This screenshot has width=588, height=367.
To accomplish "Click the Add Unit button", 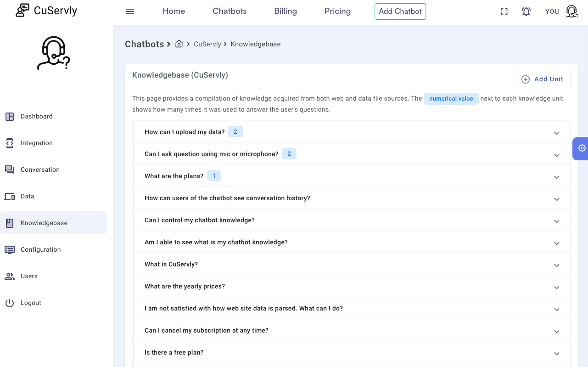I will (542, 79).
